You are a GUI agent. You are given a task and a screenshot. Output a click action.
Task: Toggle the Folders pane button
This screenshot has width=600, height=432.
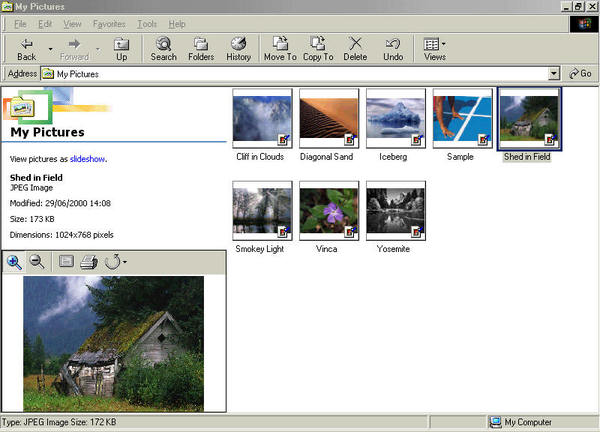(x=200, y=49)
